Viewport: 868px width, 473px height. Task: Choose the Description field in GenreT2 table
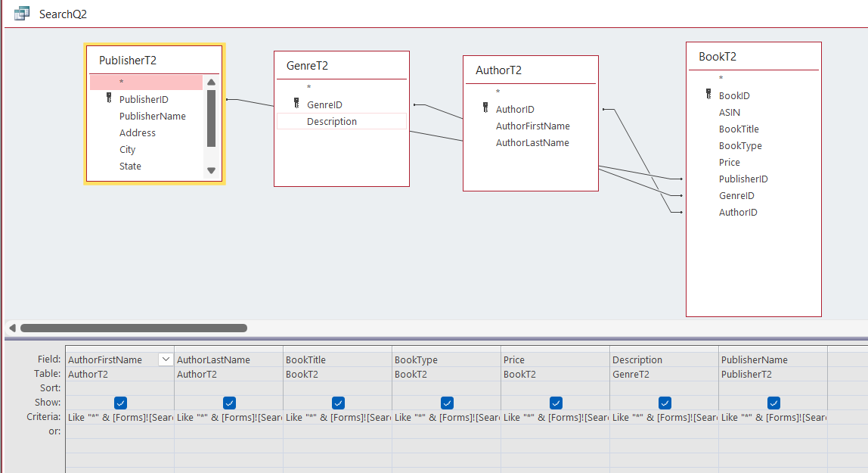click(331, 121)
